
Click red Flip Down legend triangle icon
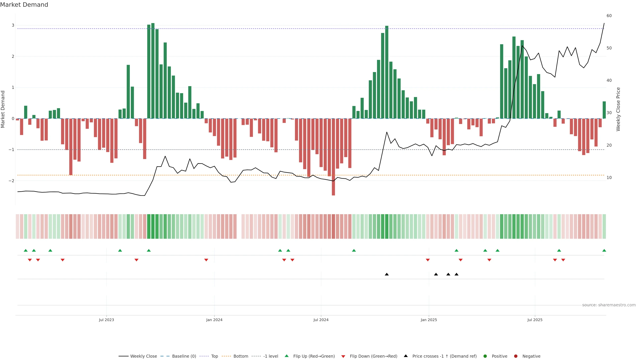click(343, 356)
